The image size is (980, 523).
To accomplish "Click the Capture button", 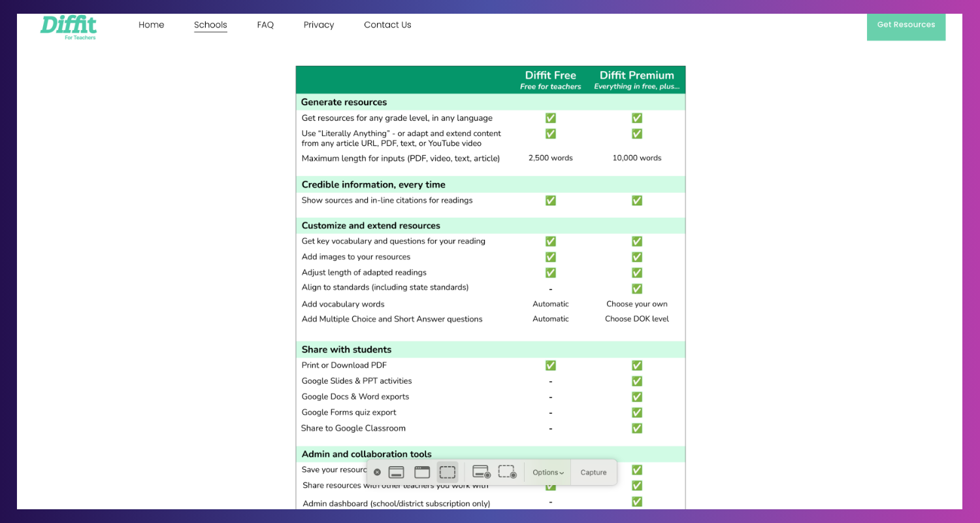I will pyautogui.click(x=593, y=472).
